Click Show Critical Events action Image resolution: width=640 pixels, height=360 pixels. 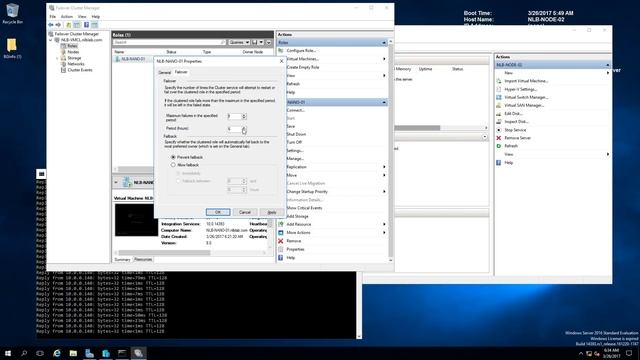[304, 208]
